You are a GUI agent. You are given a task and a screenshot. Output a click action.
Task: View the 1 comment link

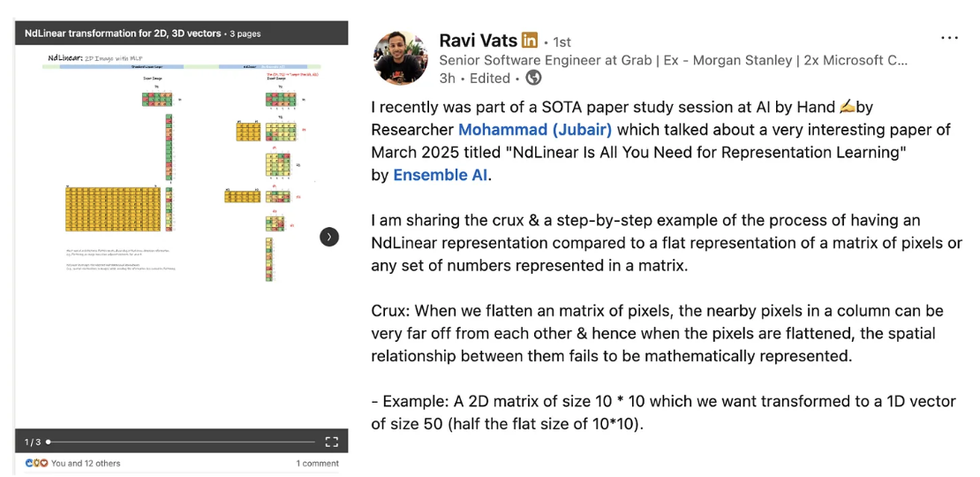pos(318,463)
